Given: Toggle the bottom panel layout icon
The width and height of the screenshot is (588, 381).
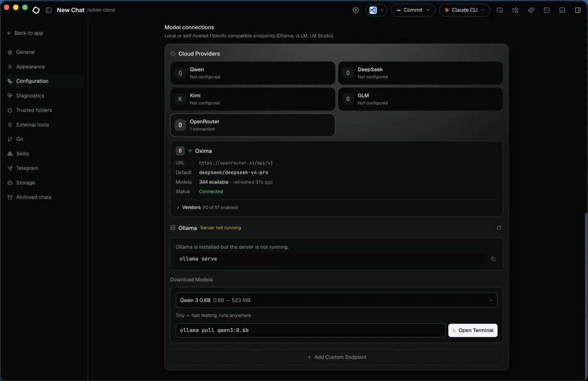Looking at the screenshot, I should click(563, 10).
